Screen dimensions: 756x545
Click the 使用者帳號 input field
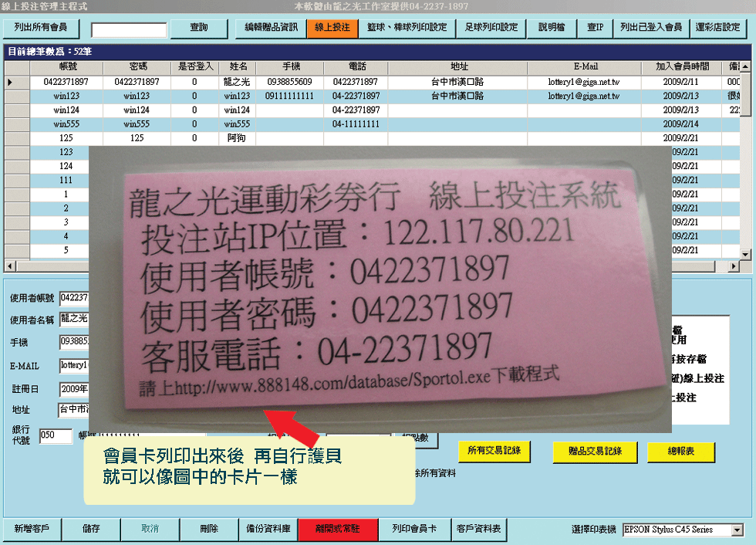74,299
